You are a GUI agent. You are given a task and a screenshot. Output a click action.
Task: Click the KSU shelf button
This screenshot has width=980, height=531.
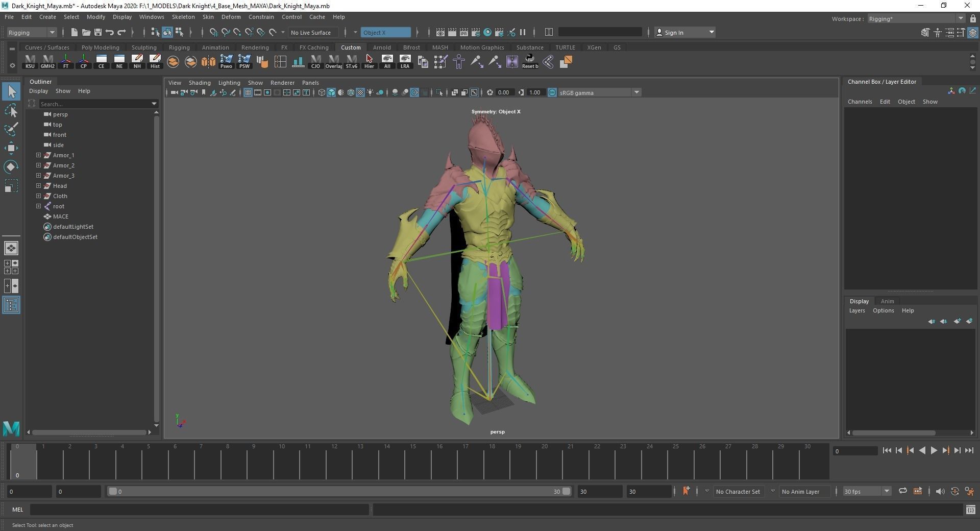coord(30,62)
